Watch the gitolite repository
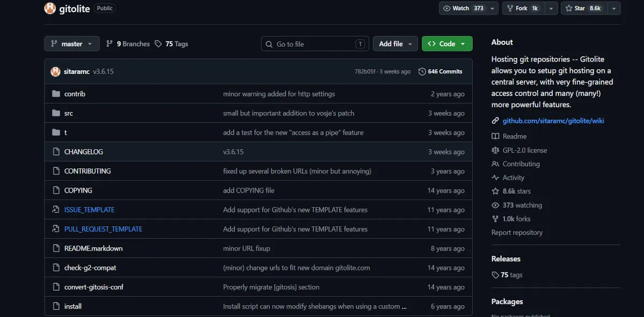Viewport: 644px width, 317px height. pyautogui.click(x=463, y=9)
